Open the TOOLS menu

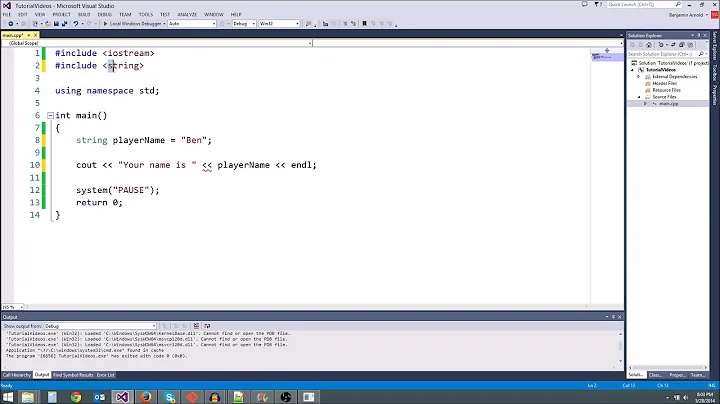pos(146,15)
